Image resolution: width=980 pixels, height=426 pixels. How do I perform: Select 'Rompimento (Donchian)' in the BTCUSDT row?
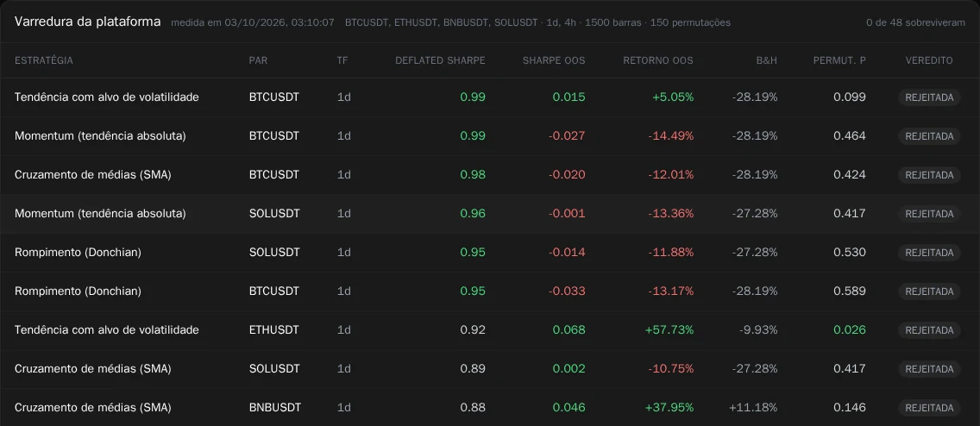click(x=78, y=291)
